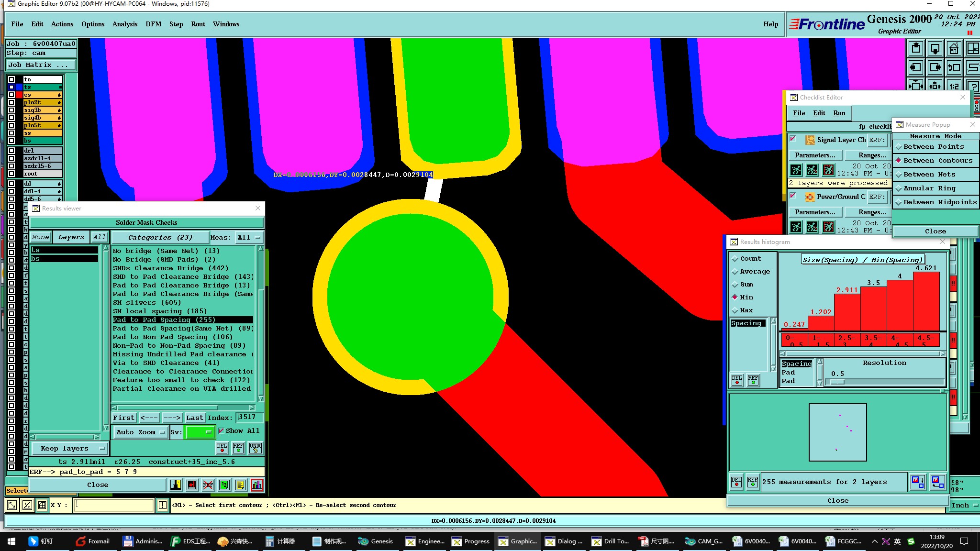Screen dimensions: 980x551
Task: Click the red-dot snapshot icon in Results viewer
Action: (192, 485)
